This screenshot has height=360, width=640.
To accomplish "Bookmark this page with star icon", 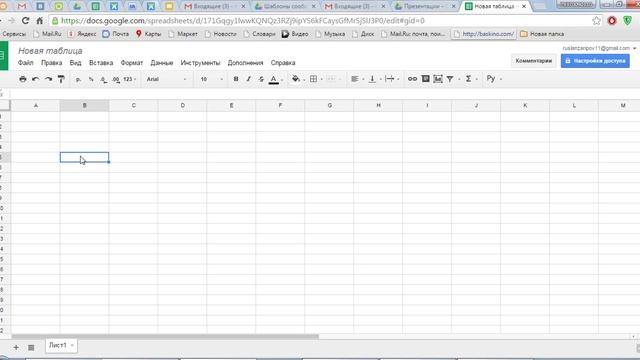I will point(596,20).
